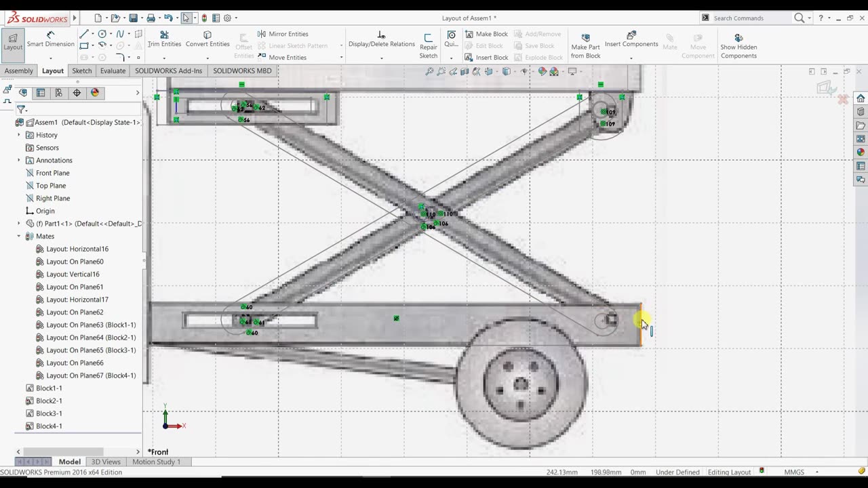Screen dimensions: 868x488
Task: Select the Sensors item
Action: pyautogui.click(x=41, y=148)
